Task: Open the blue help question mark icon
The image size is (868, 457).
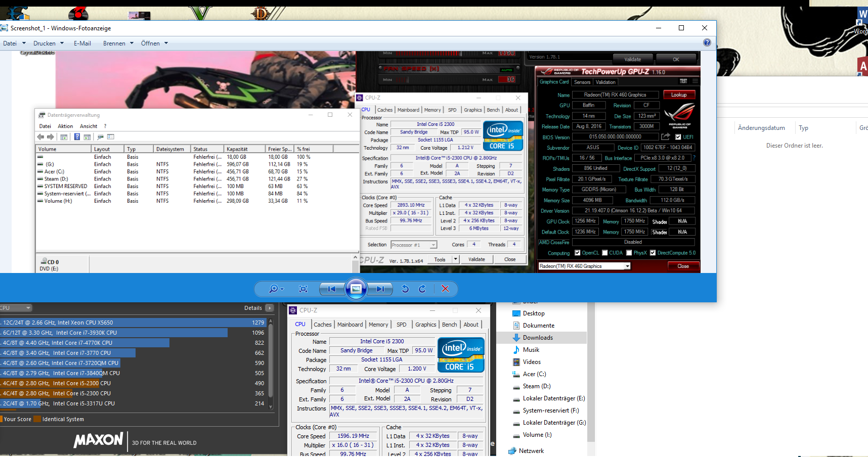Action: point(707,43)
